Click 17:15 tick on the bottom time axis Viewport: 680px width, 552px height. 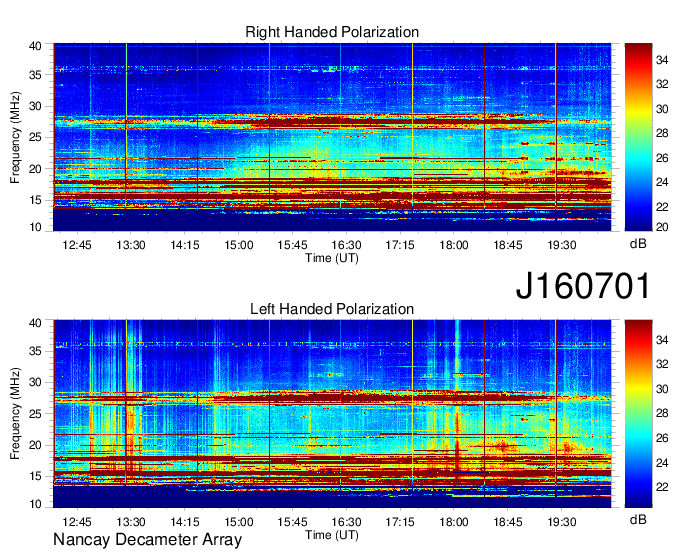pyautogui.click(x=400, y=522)
